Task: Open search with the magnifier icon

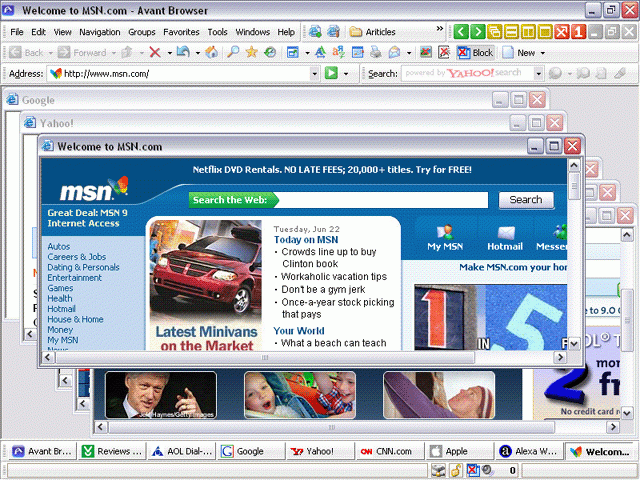Action: tap(232, 52)
